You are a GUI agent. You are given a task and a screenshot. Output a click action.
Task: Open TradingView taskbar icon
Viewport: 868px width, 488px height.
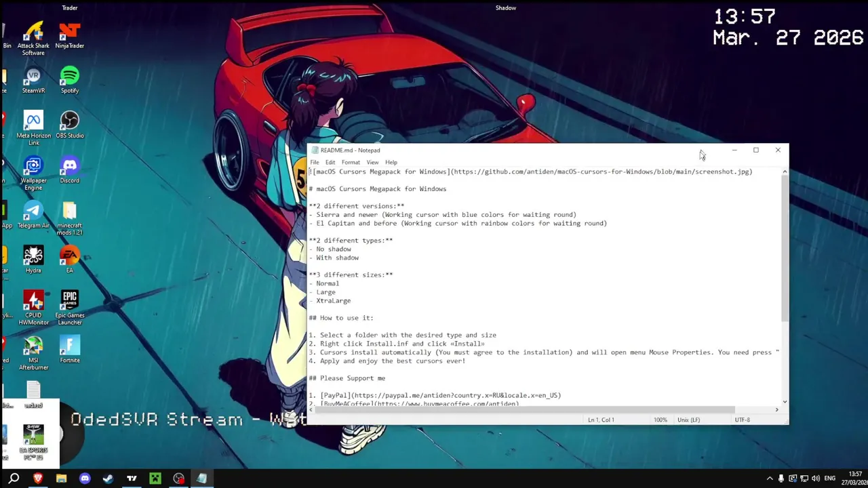tap(132, 479)
